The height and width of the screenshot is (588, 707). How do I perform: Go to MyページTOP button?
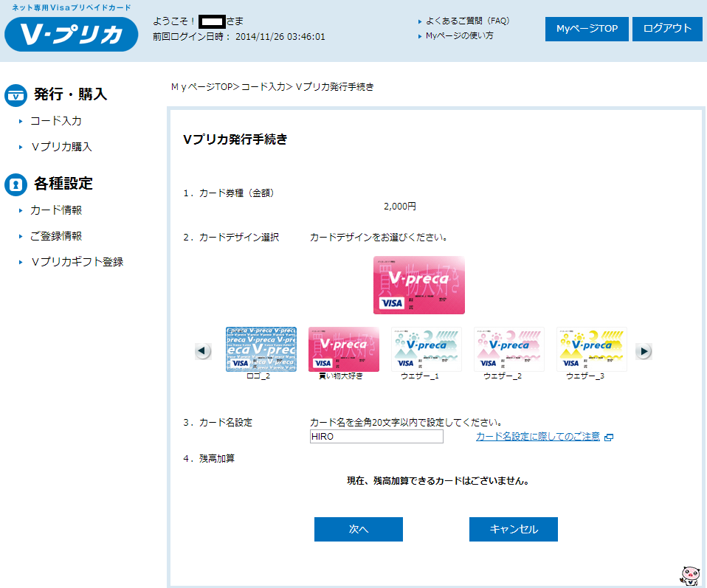click(x=587, y=29)
